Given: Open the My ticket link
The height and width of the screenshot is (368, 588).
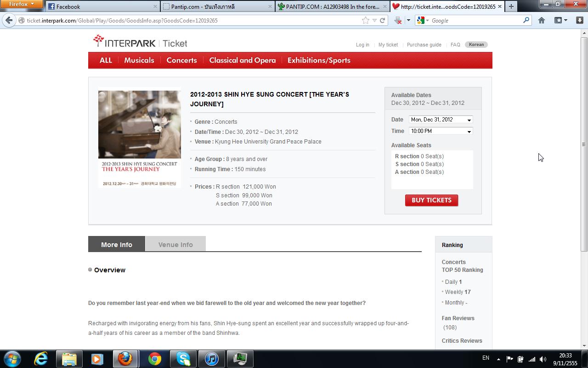Looking at the screenshot, I should (388, 45).
